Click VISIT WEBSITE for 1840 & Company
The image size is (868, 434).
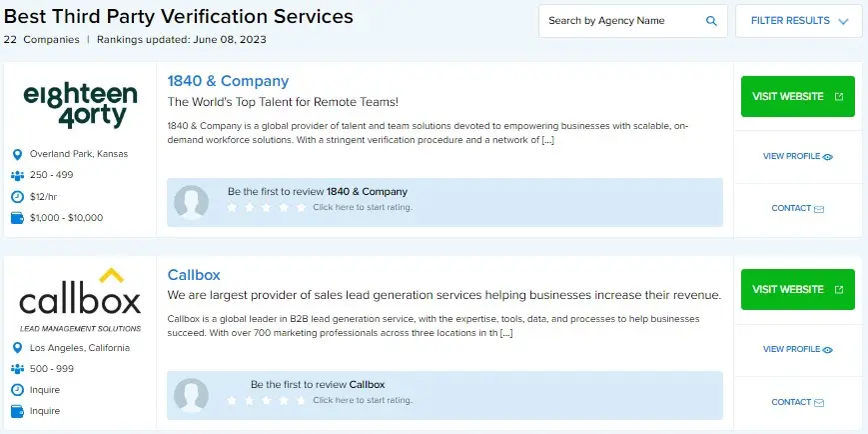[x=798, y=96]
